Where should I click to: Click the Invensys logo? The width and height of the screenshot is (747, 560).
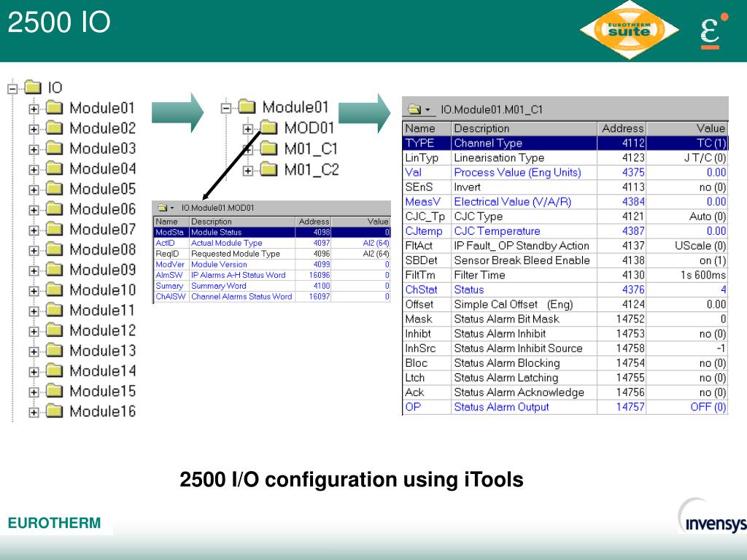[713, 517]
